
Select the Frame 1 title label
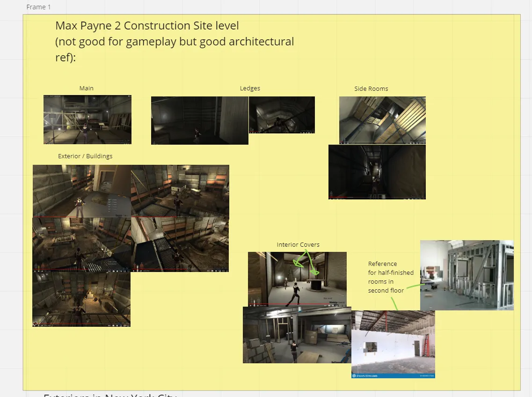(38, 7)
